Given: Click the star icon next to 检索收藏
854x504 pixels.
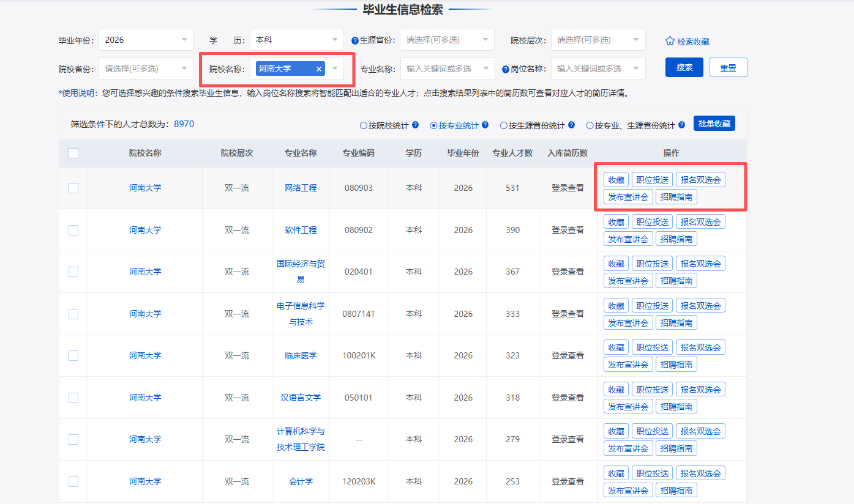Looking at the screenshot, I should point(670,42).
